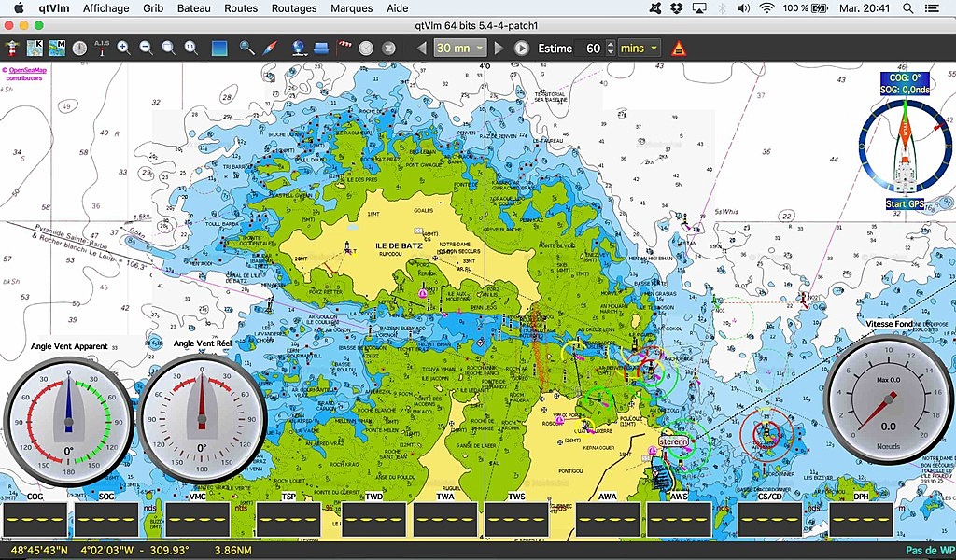Click the Angle Vent Apparent gauge
Screen dimensions: 956x560
(x=69, y=420)
